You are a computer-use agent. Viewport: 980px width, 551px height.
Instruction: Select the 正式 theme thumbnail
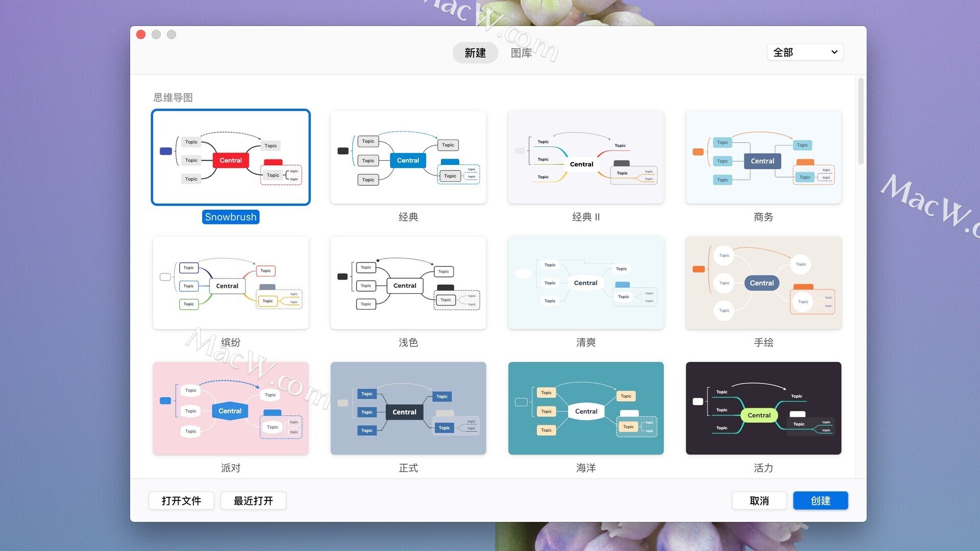[x=408, y=408]
